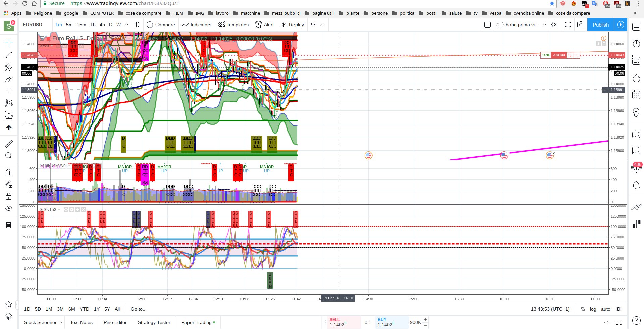The height and width of the screenshot is (329, 644).
Task: Set the date range to YTD
Action: [85, 309]
